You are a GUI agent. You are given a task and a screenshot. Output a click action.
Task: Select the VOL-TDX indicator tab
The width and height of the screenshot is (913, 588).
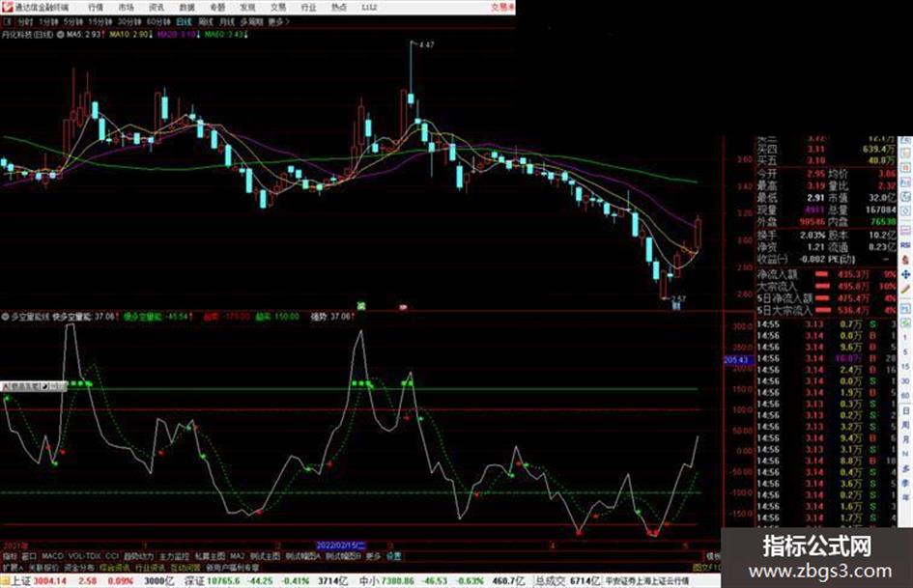pos(84,556)
